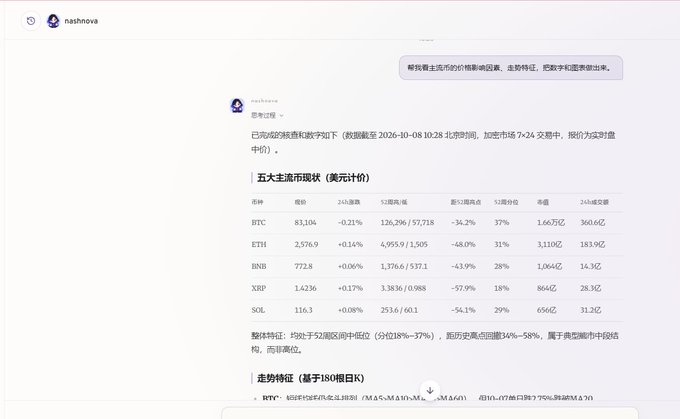The width and height of the screenshot is (680, 419).
Task: Focus the message input box
Action: 430,413
